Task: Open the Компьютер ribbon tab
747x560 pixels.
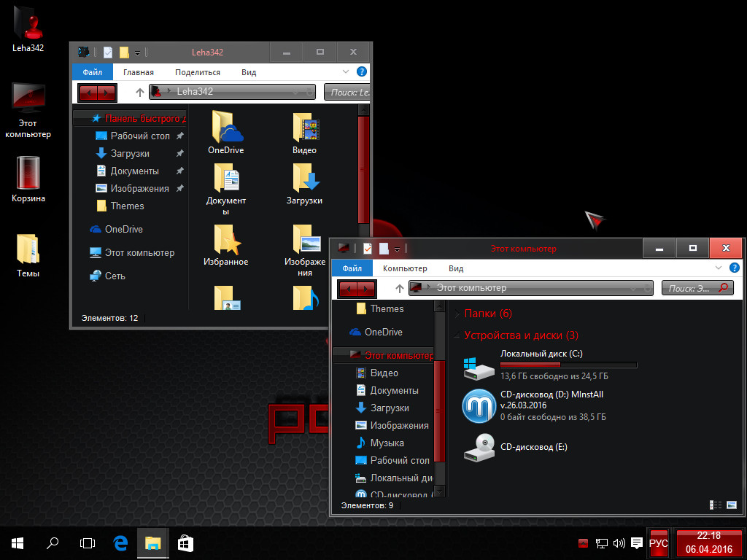Action: 405,268
